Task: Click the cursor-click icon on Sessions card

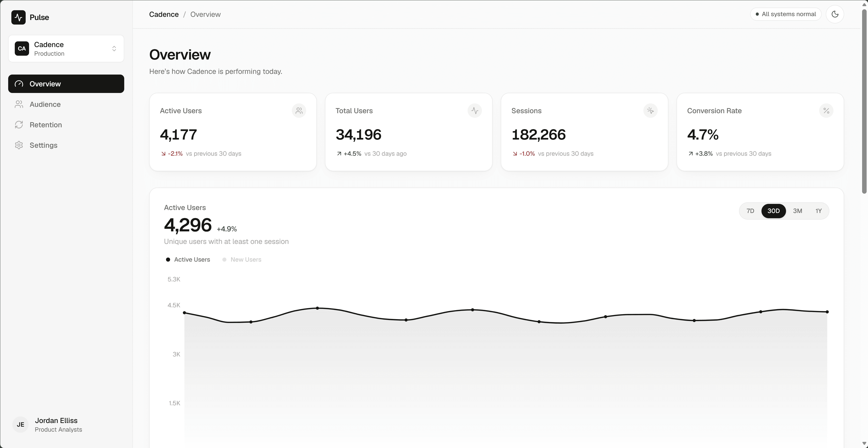Action: [x=650, y=111]
